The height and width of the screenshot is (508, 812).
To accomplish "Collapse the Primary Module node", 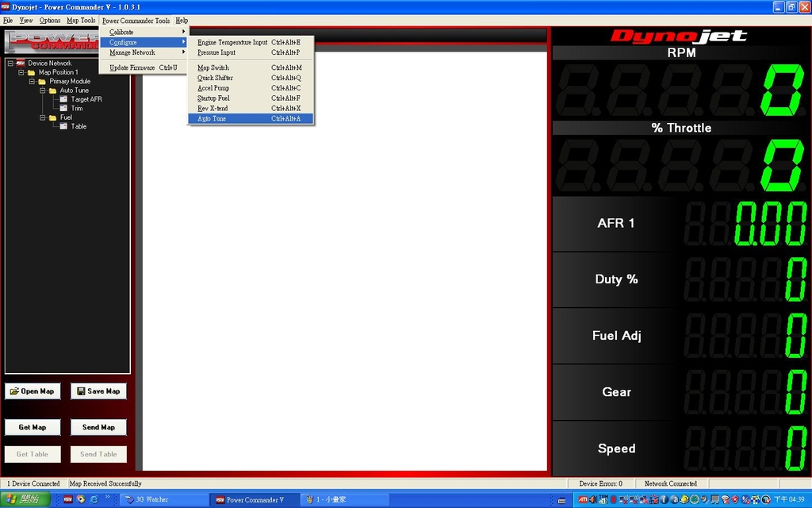I will click(x=32, y=82).
